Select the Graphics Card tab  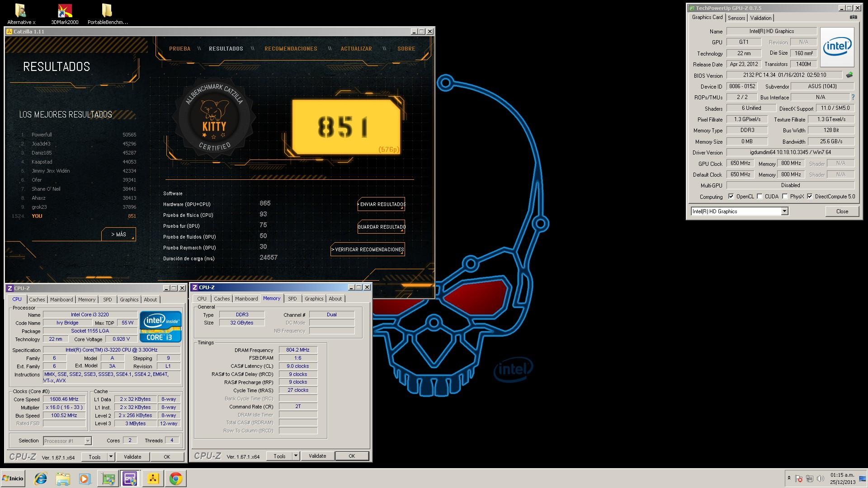coord(707,17)
